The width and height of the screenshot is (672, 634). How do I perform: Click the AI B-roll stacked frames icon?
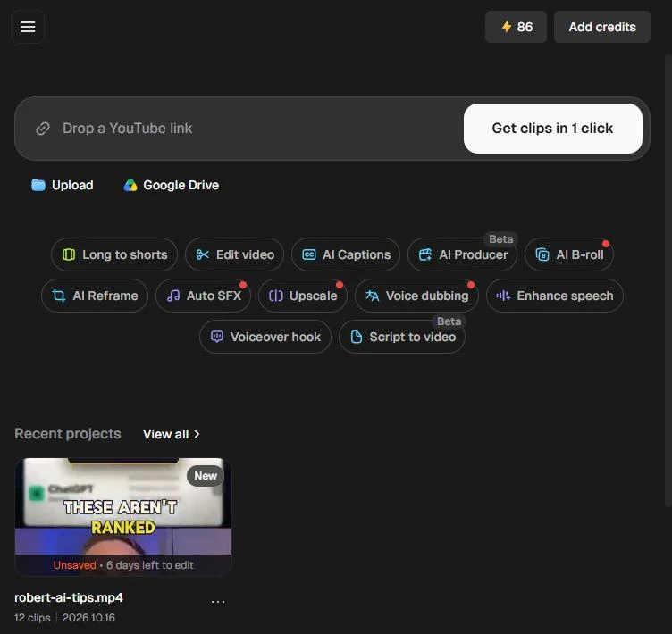542,254
